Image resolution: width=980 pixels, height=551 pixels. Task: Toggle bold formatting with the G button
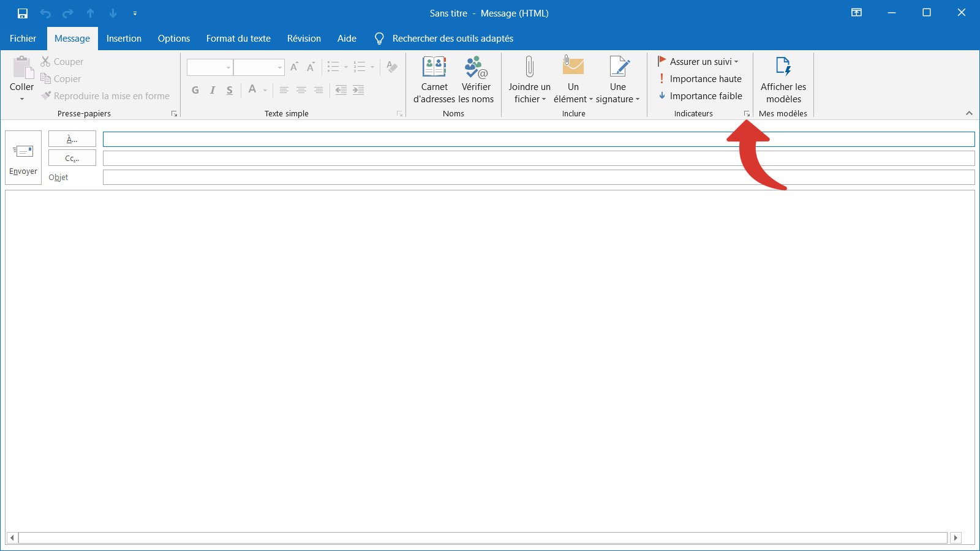pyautogui.click(x=195, y=89)
